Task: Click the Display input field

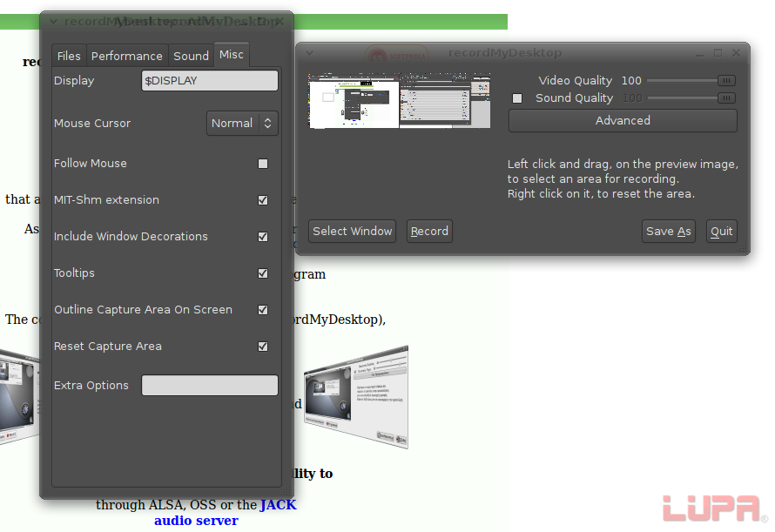Action: pos(210,81)
